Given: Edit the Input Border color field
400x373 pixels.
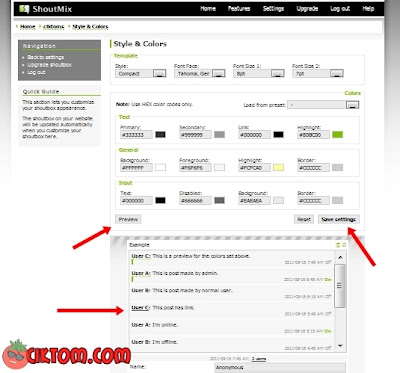Looking at the screenshot, I should 314,201.
